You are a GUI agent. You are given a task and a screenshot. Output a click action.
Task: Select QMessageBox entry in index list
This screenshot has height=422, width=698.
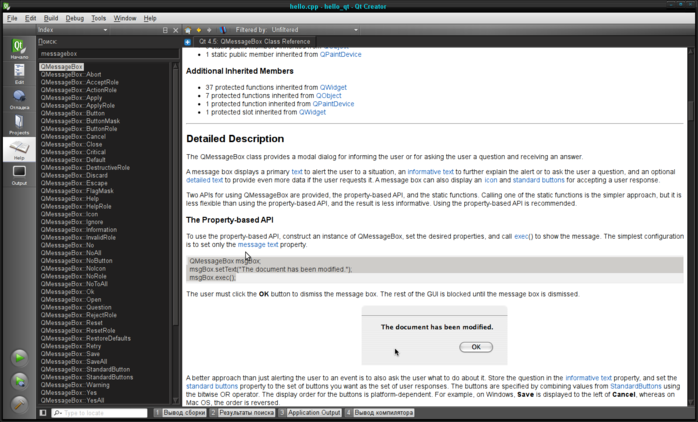pos(61,67)
